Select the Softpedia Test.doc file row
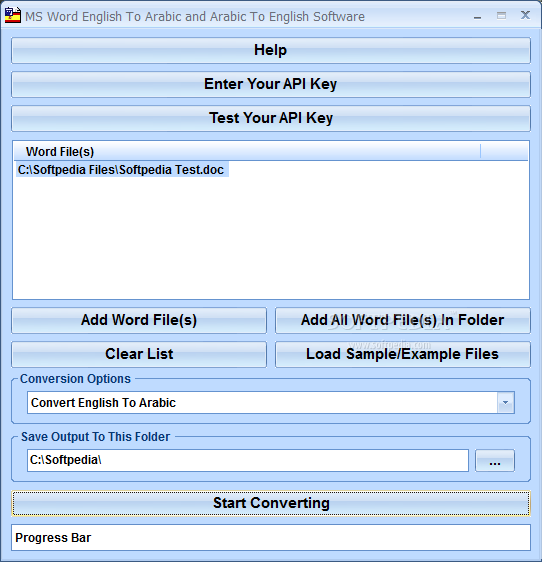Image resolution: width=542 pixels, height=562 pixels. point(122,170)
